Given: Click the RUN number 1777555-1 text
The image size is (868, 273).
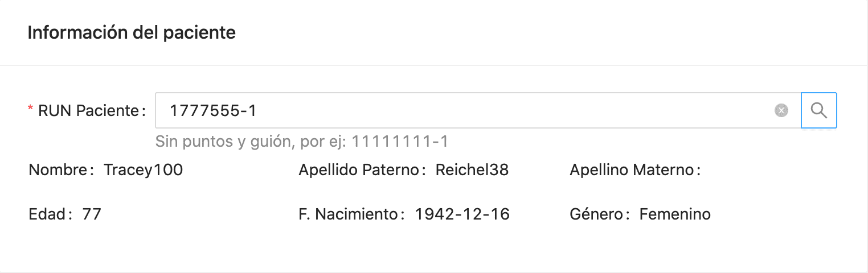Looking at the screenshot, I should click(213, 111).
